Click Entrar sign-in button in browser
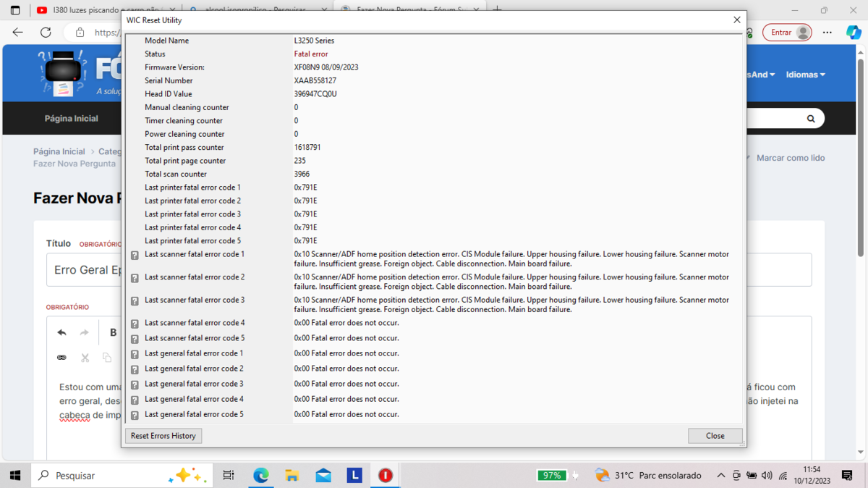This screenshot has width=868, height=488. 787,33
